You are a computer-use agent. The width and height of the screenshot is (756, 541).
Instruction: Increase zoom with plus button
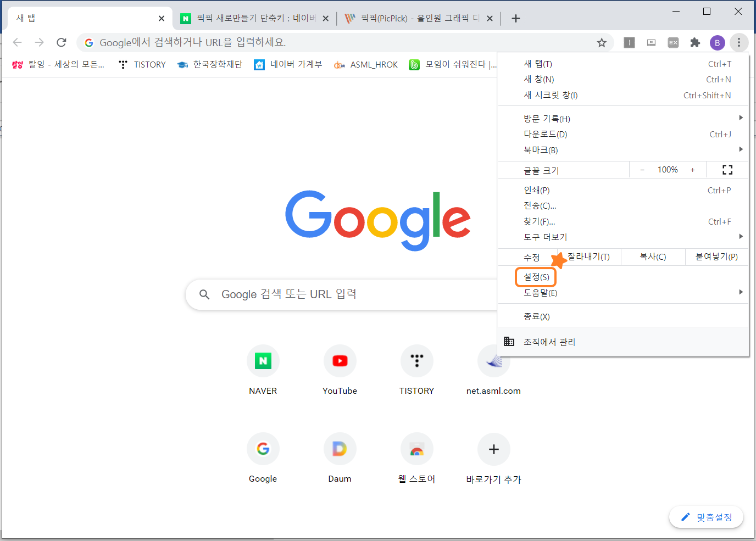[693, 170]
